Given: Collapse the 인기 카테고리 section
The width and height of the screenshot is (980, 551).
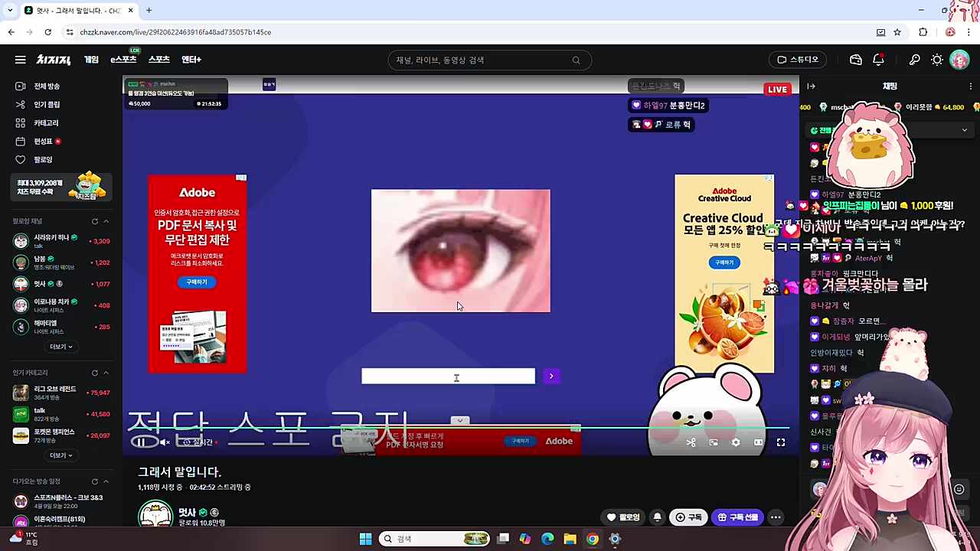Looking at the screenshot, I should pos(106,373).
